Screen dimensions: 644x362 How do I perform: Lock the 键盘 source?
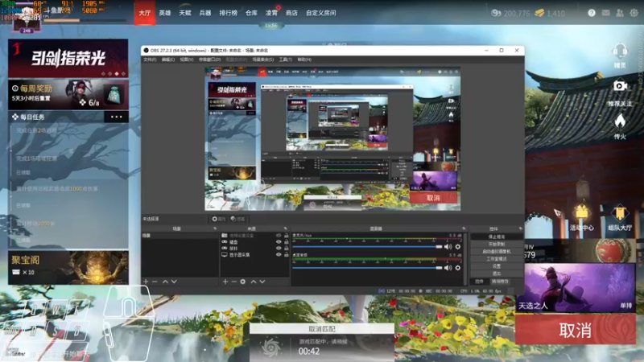(x=287, y=242)
